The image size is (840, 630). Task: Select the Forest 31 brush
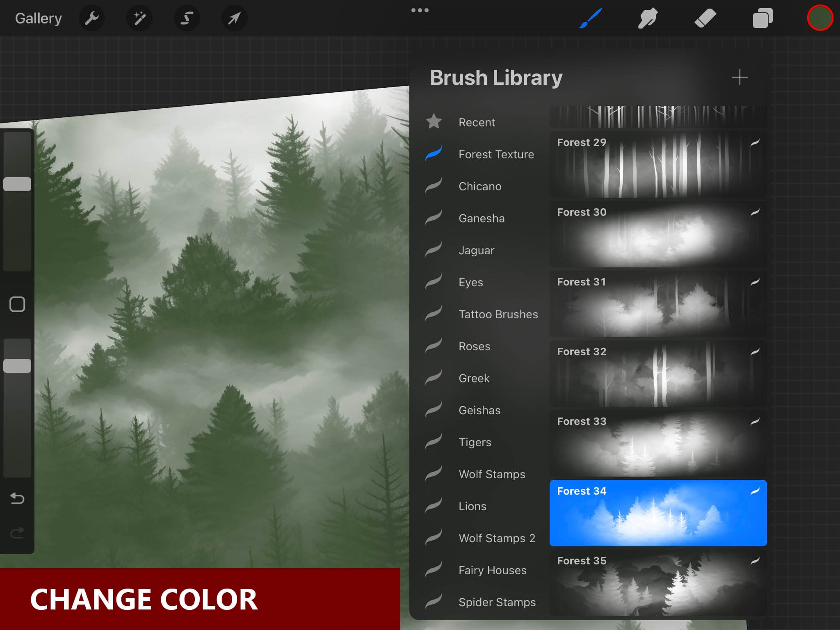coord(658,304)
